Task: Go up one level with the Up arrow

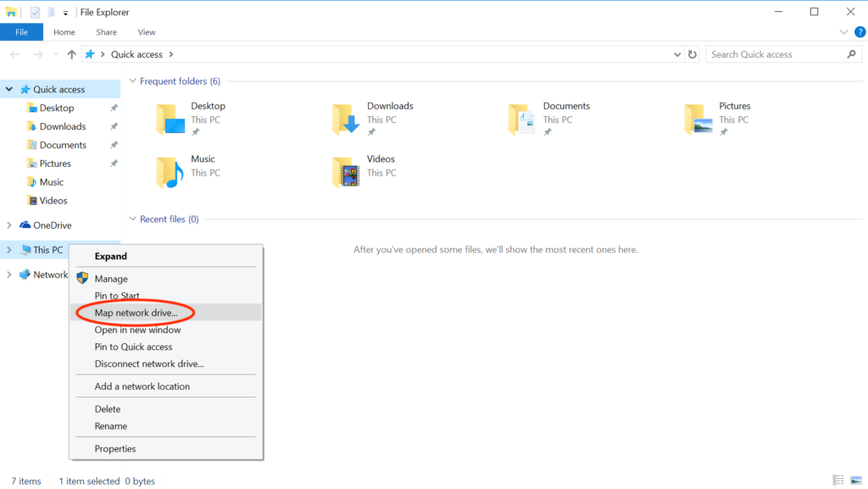Action: [71, 54]
